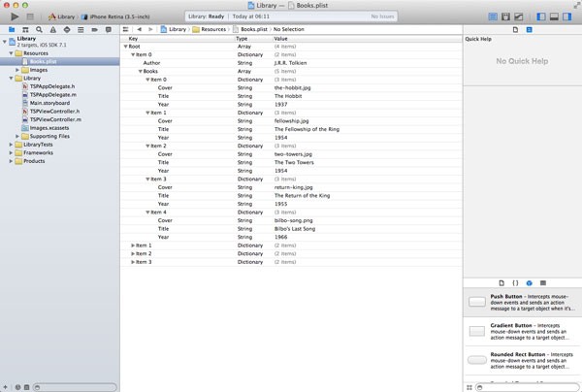Image resolution: width=582 pixels, height=392 pixels.
Task: Choose iPhone Retina (3.5-inch) destination
Action: (115, 16)
